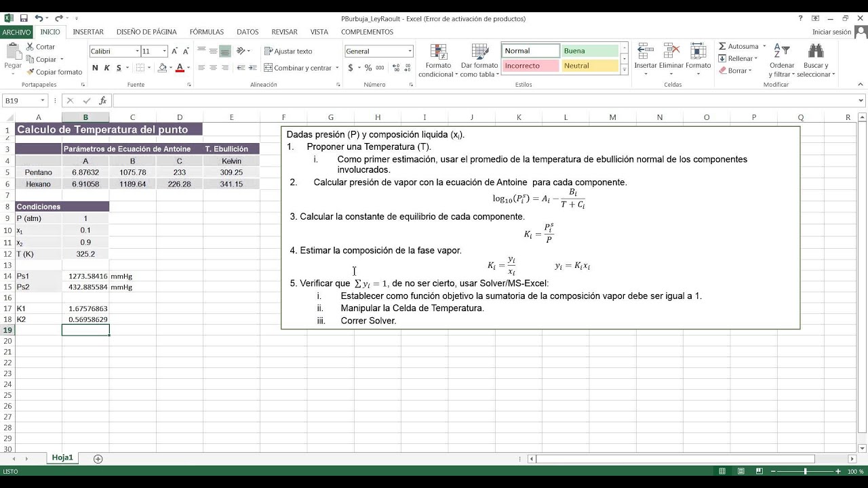Screen dimensions: 868x488
Task: Click the Pegar (paste) clipboard icon
Action: 13,52
